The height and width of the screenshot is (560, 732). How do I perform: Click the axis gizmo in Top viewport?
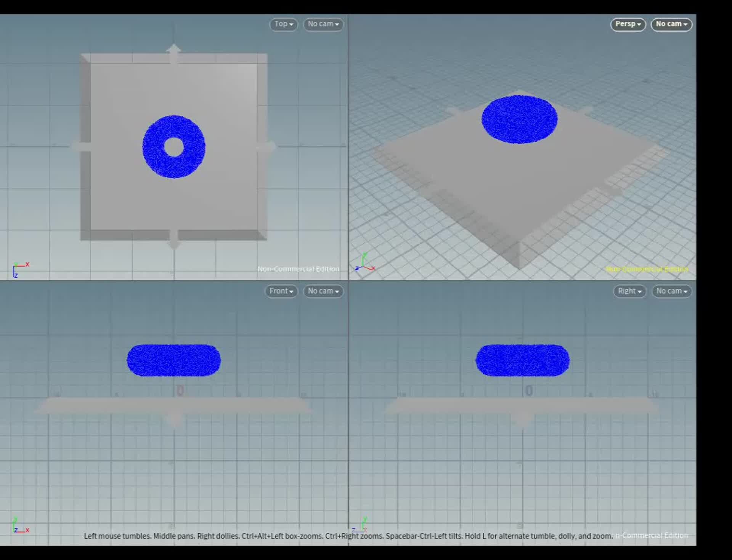point(20,269)
